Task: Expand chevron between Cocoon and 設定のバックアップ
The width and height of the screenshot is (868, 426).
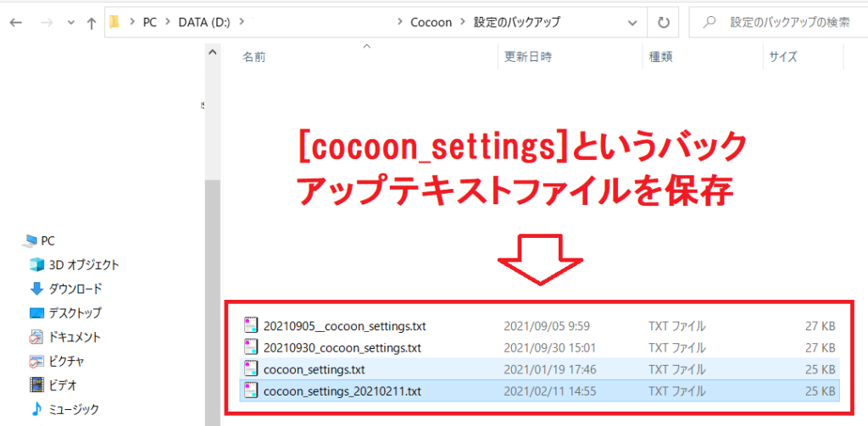Action: (463, 23)
